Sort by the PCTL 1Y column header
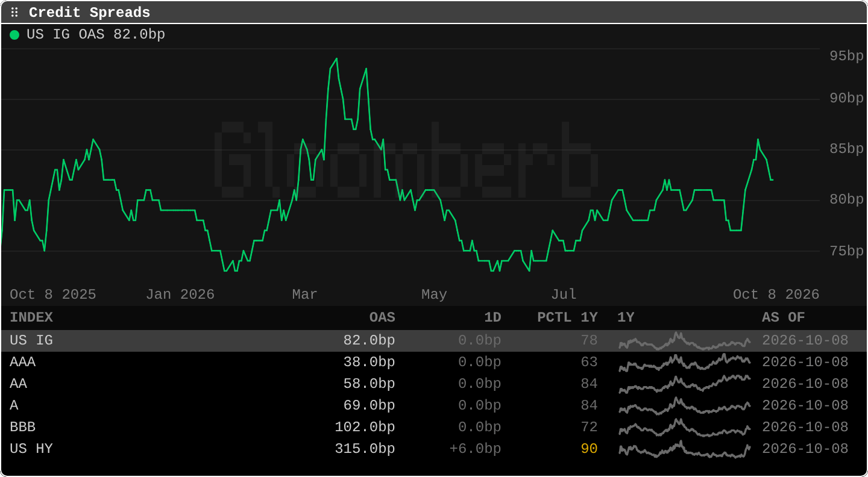Screen dimensions: 868x477 567,317
